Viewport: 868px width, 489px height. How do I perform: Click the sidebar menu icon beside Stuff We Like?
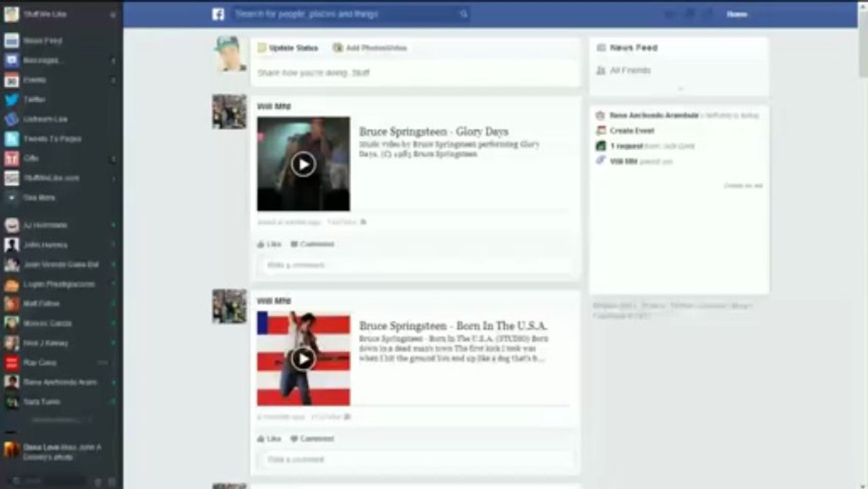point(113,14)
